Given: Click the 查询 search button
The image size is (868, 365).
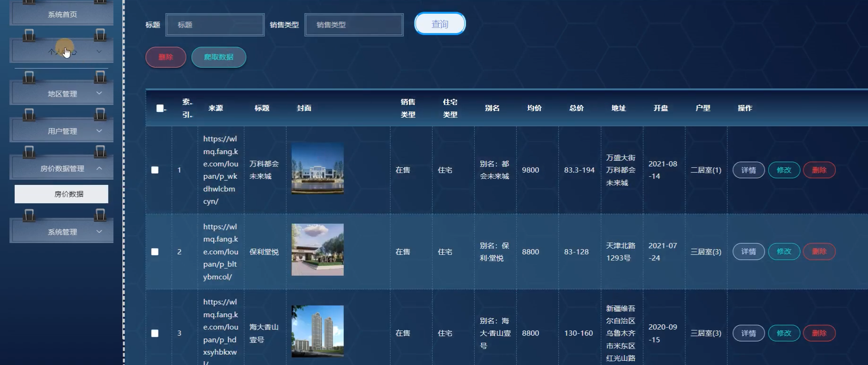Looking at the screenshot, I should pyautogui.click(x=440, y=24).
